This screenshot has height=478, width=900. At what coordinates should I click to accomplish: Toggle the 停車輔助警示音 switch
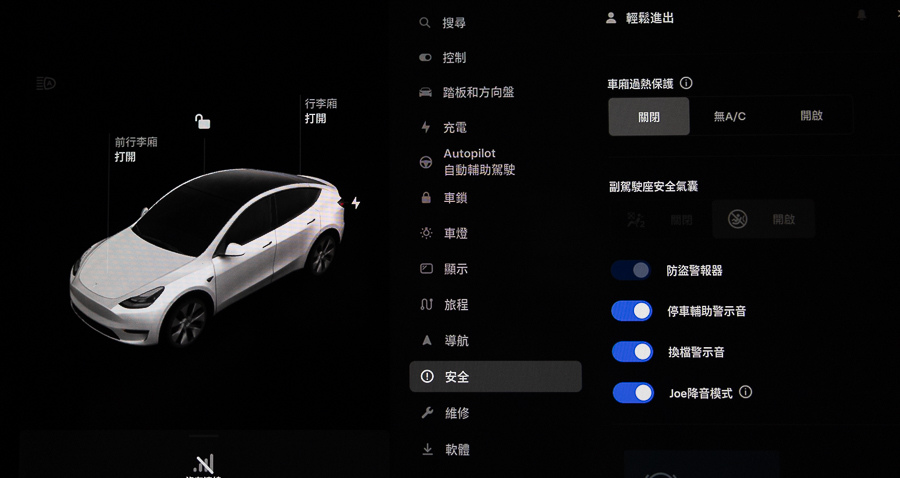point(632,311)
